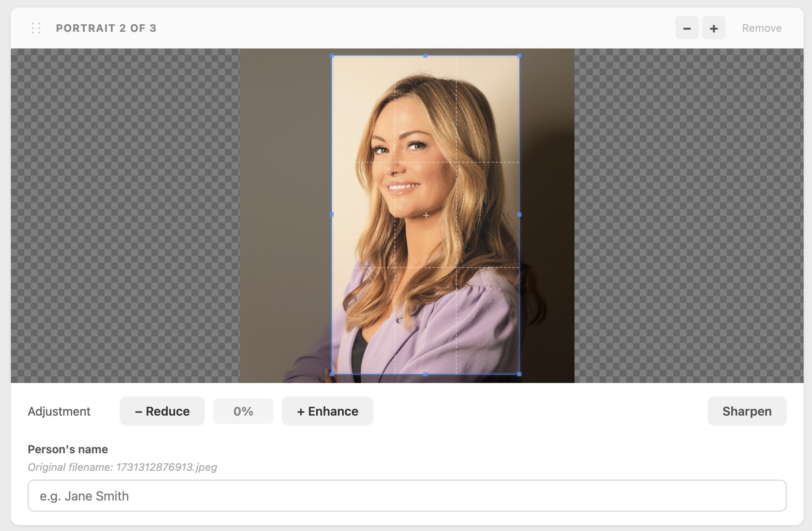
Task: Click the drag handle dots beside Portrait title
Action: [x=36, y=28]
